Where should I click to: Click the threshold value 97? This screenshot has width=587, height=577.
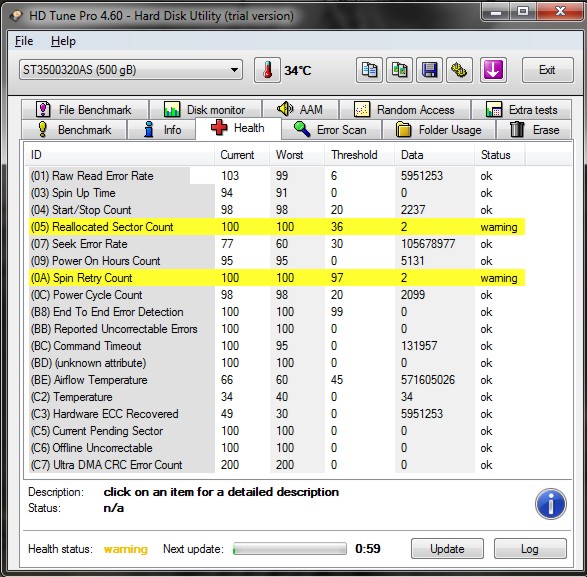click(337, 278)
